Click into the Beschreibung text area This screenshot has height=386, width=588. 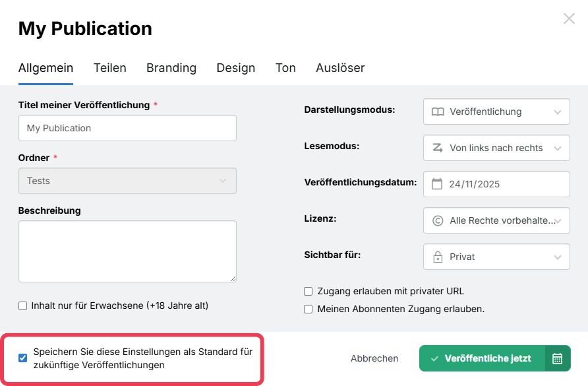(127, 251)
